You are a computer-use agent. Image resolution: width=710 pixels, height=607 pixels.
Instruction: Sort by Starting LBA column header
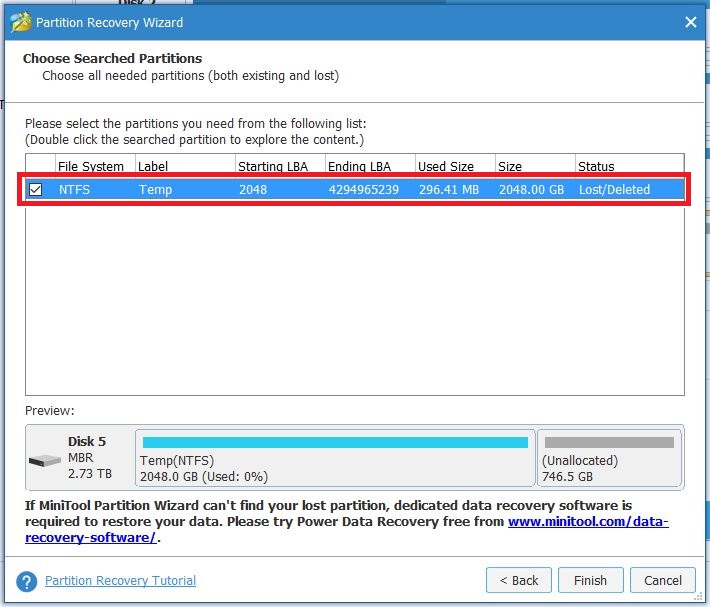pos(280,166)
